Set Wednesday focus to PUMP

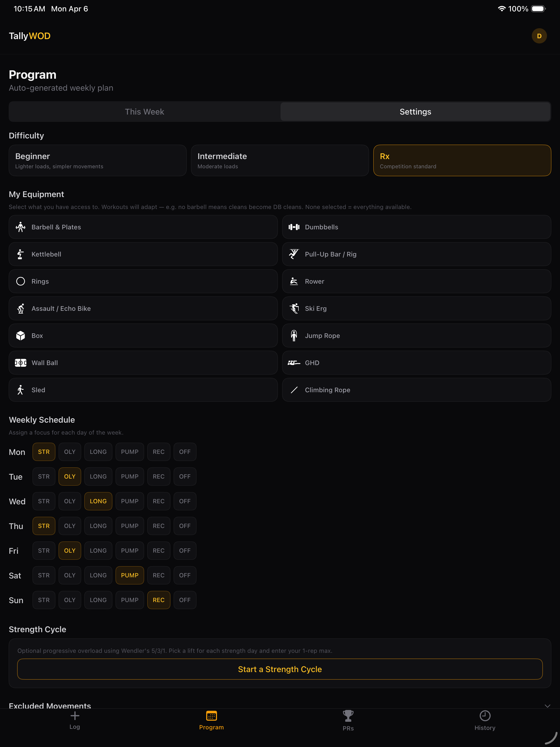[130, 501]
